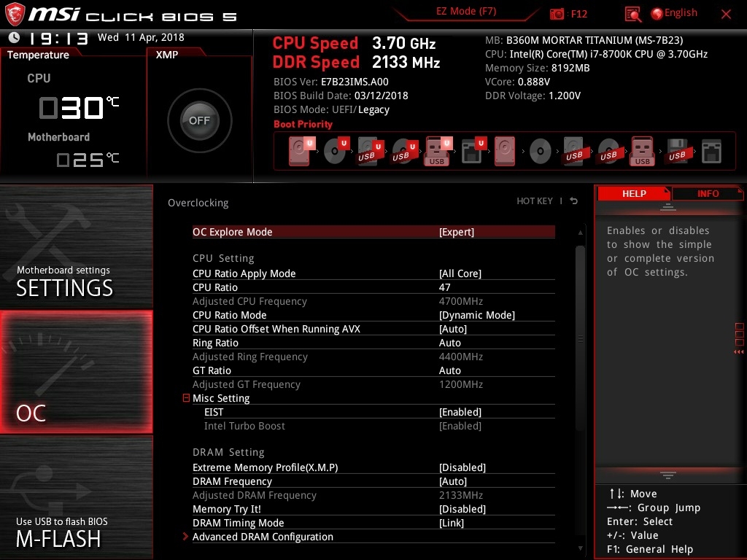Image resolution: width=747 pixels, height=560 pixels.
Task: Close the BIOS with the red X
Action: click(x=726, y=14)
